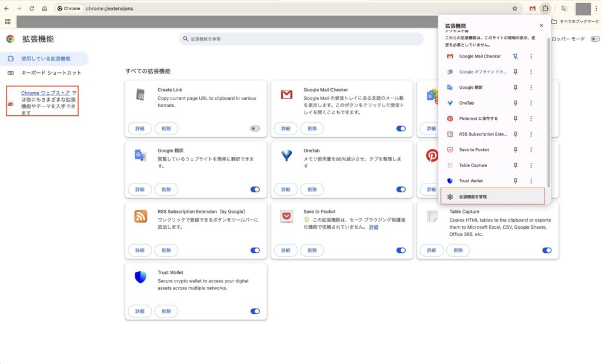The width and height of the screenshot is (602, 364).
Task: Open the apps grid in bookmarks bar
Action: tap(8, 22)
